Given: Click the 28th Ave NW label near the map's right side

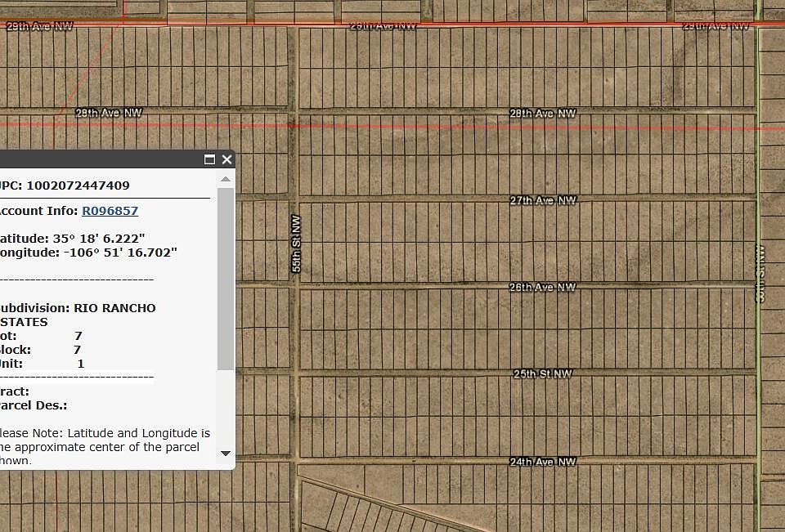Looking at the screenshot, I should (x=543, y=113).
